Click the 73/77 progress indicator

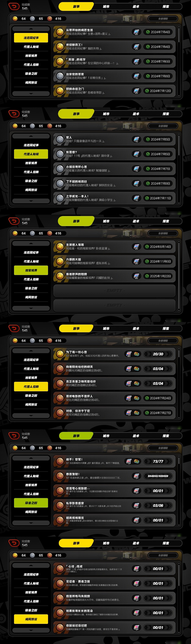[158, 461]
